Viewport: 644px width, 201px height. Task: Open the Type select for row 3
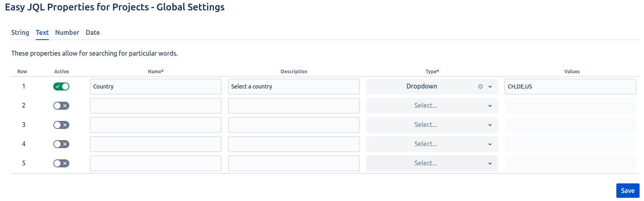pos(432,125)
